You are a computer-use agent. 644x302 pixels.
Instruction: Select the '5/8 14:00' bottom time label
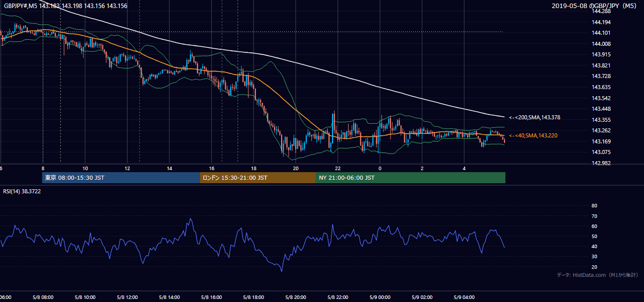[x=169, y=297]
